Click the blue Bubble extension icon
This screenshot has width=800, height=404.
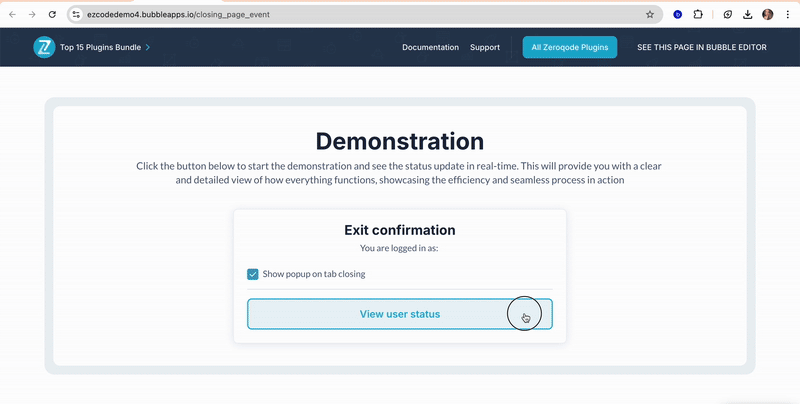point(678,15)
